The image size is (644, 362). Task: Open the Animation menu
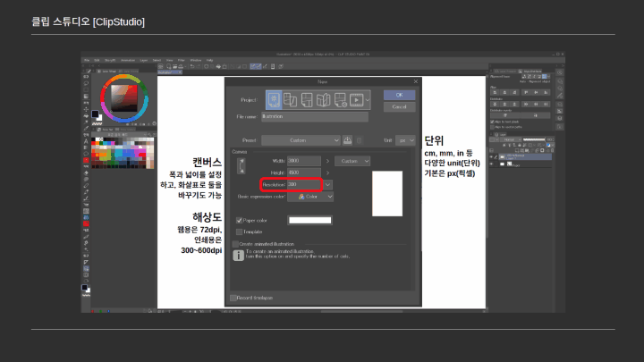pyautogui.click(x=128, y=61)
